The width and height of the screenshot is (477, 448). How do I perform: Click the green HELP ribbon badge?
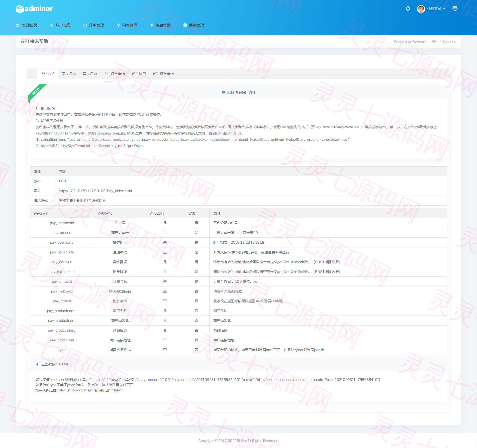tap(37, 92)
